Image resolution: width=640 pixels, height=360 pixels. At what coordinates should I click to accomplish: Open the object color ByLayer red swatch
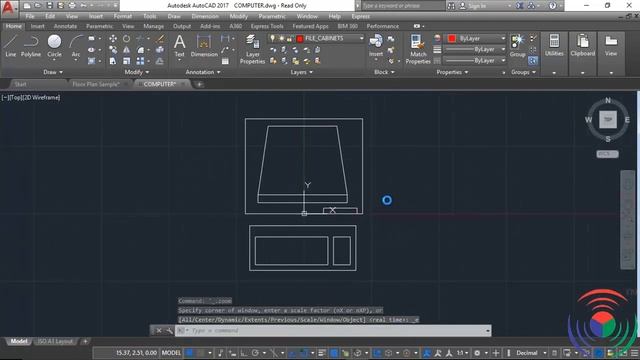(x=452, y=38)
